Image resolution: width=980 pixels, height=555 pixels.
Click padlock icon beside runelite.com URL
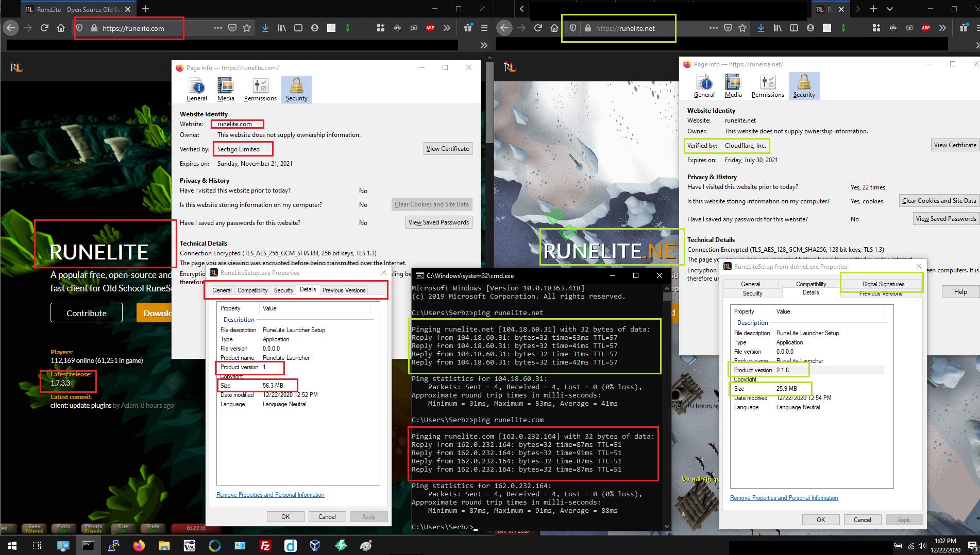[94, 28]
